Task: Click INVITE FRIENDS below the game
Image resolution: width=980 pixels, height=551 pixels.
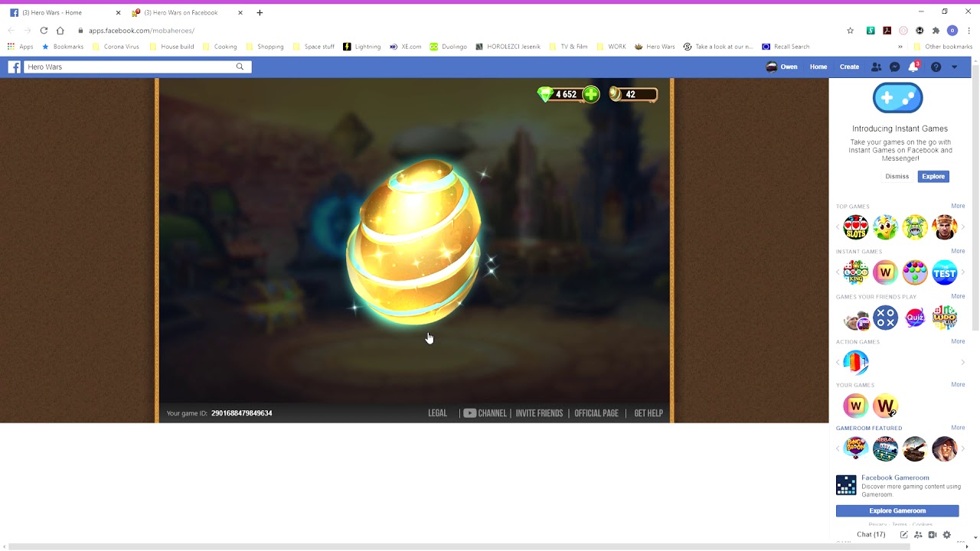Action: (x=539, y=413)
